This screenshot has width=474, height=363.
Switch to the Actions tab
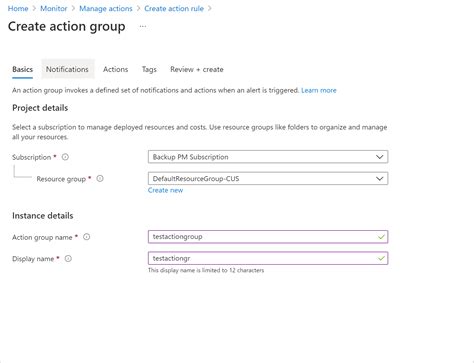(x=115, y=69)
